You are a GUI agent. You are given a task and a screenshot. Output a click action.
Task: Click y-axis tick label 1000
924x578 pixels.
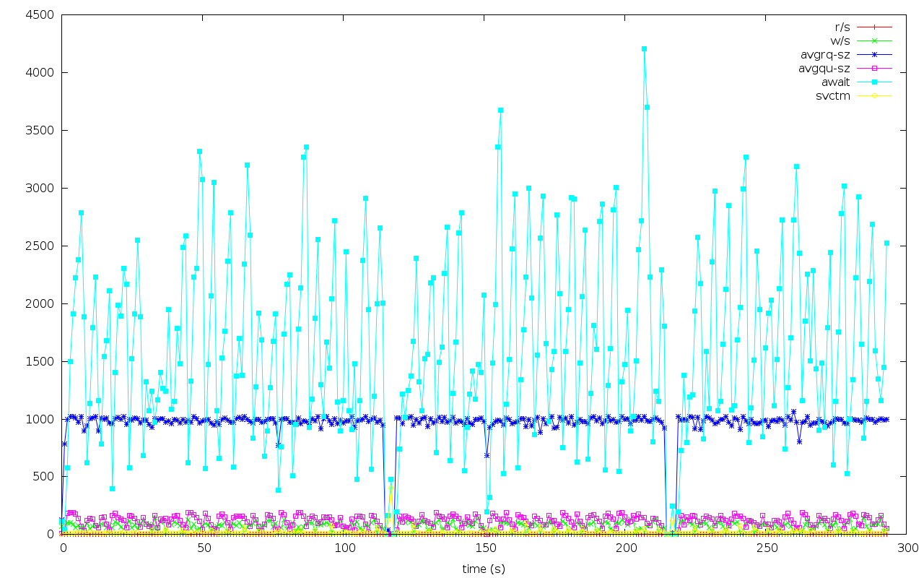41,419
